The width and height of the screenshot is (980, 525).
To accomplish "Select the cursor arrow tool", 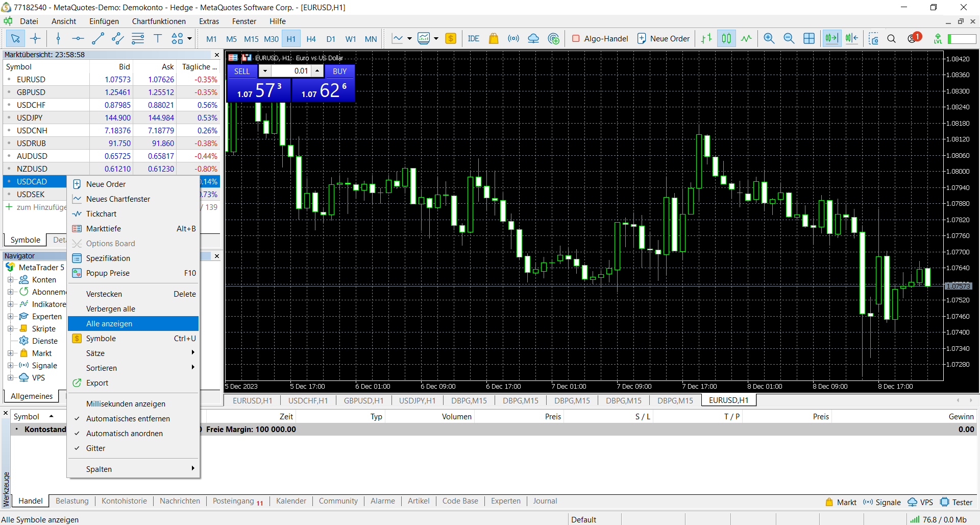I will click(x=15, y=38).
